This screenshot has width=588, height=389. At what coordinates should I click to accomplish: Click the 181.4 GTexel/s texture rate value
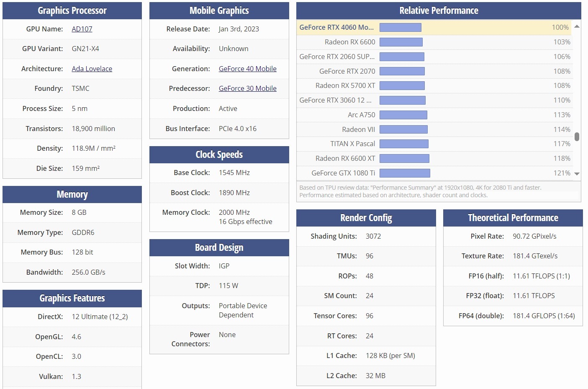pyautogui.click(x=535, y=256)
